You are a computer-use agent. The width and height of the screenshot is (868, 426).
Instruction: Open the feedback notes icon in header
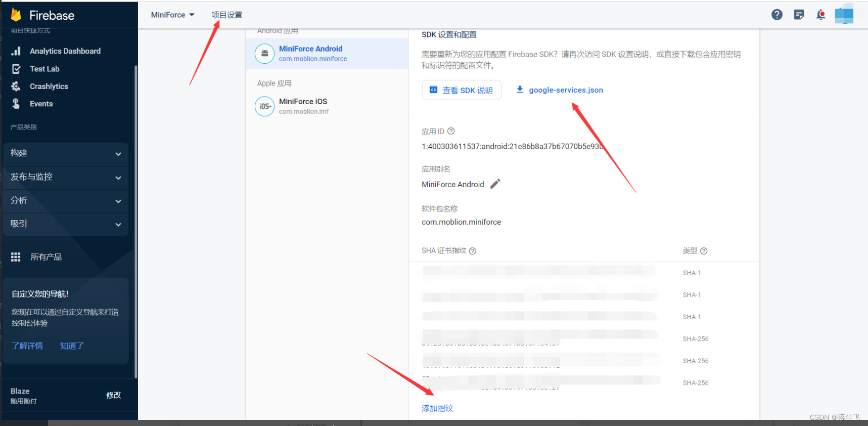799,15
